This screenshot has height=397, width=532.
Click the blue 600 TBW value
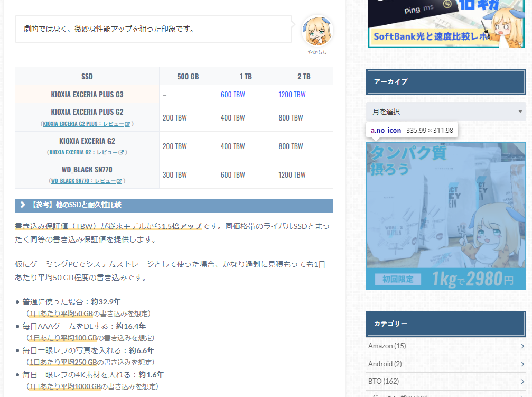(232, 94)
